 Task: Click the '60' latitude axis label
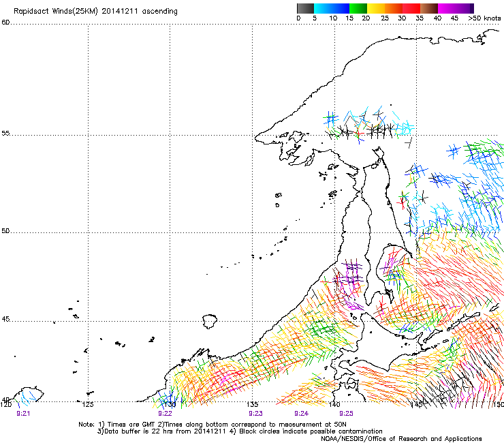[x=5, y=22]
